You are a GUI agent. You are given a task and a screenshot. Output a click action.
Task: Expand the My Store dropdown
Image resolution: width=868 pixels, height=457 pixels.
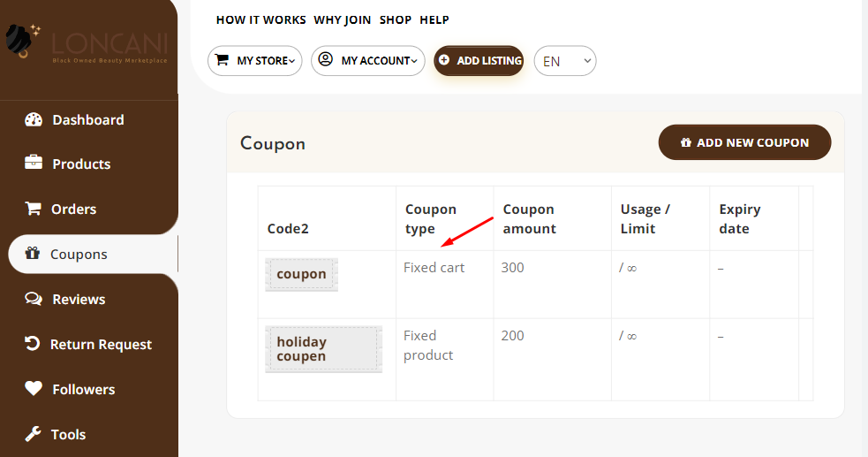pyautogui.click(x=255, y=61)
